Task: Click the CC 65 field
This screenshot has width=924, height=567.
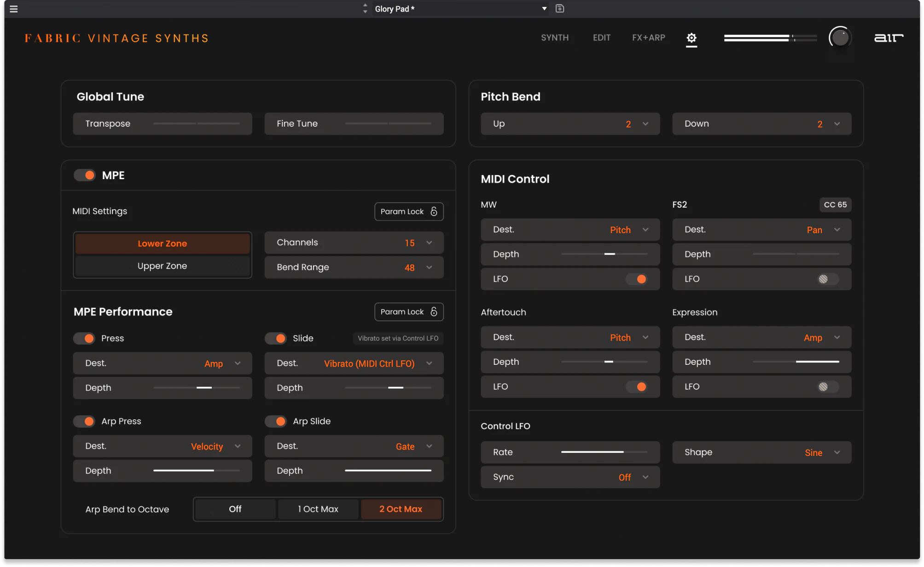Action: point(835,205)
